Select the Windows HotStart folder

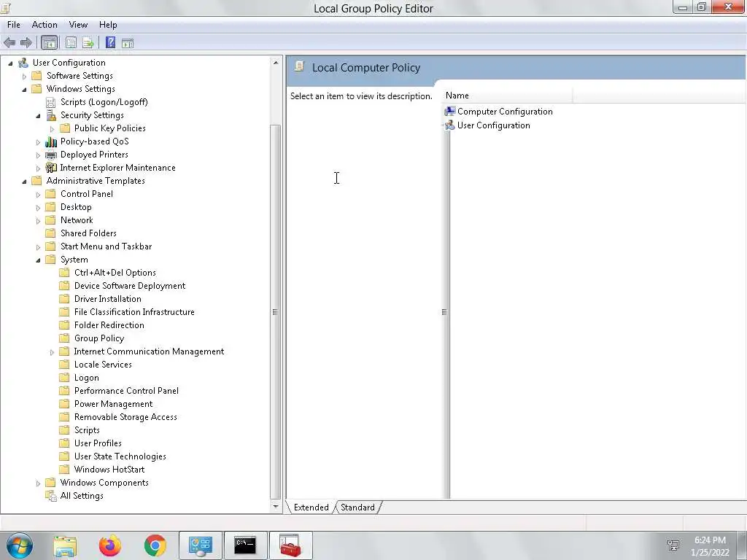[109, 469]
